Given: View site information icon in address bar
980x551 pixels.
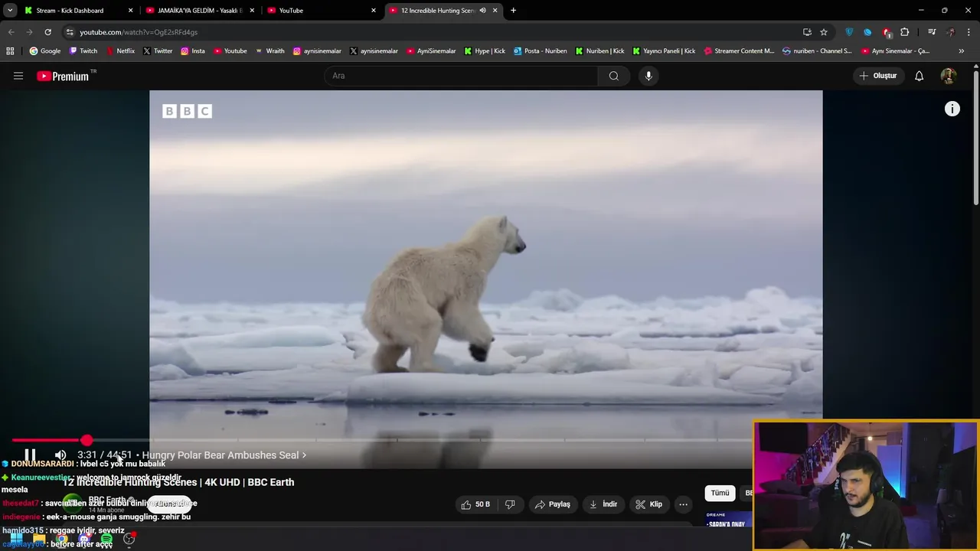Looking at the screenshot, I should pos(69,32).
